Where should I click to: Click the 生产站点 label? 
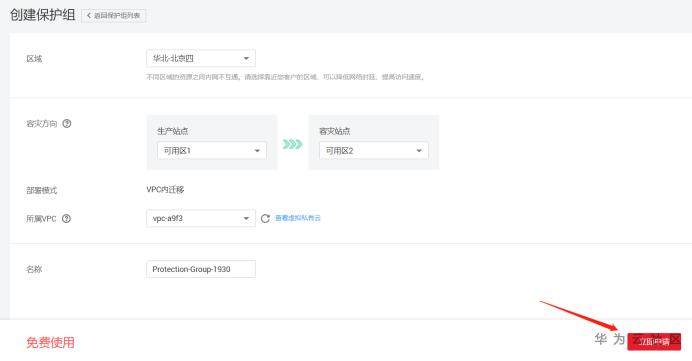[x=173, y=131]
